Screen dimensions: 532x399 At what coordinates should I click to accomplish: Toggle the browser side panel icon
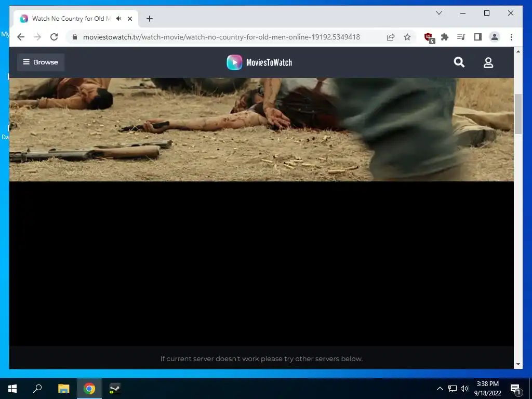478,37
